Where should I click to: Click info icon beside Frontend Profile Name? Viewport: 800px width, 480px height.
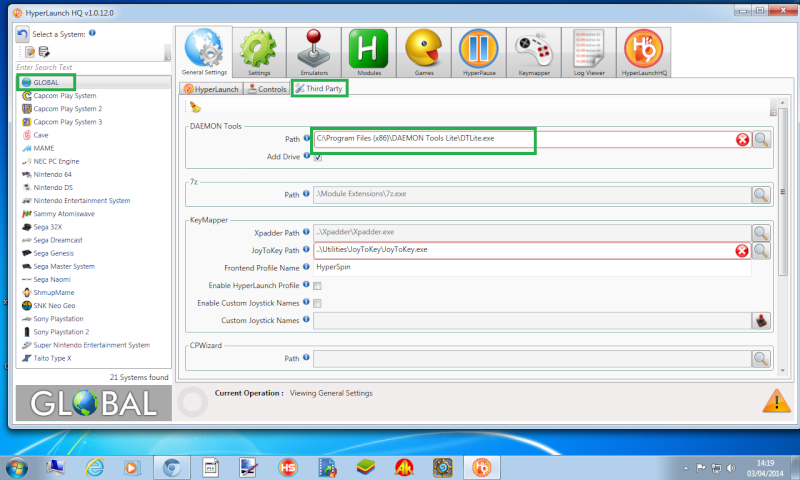click(306, 267)
